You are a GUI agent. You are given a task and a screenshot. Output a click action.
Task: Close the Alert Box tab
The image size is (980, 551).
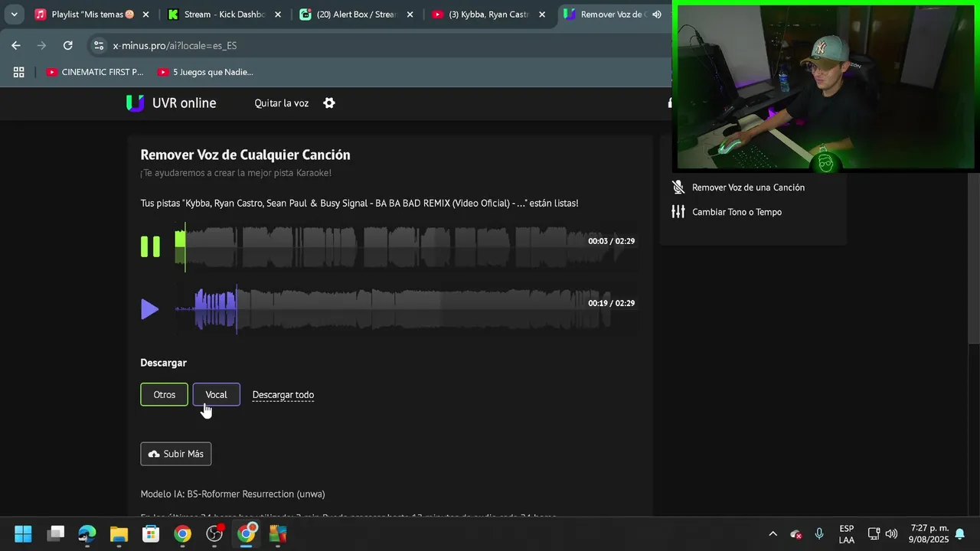tap(410, 15)
